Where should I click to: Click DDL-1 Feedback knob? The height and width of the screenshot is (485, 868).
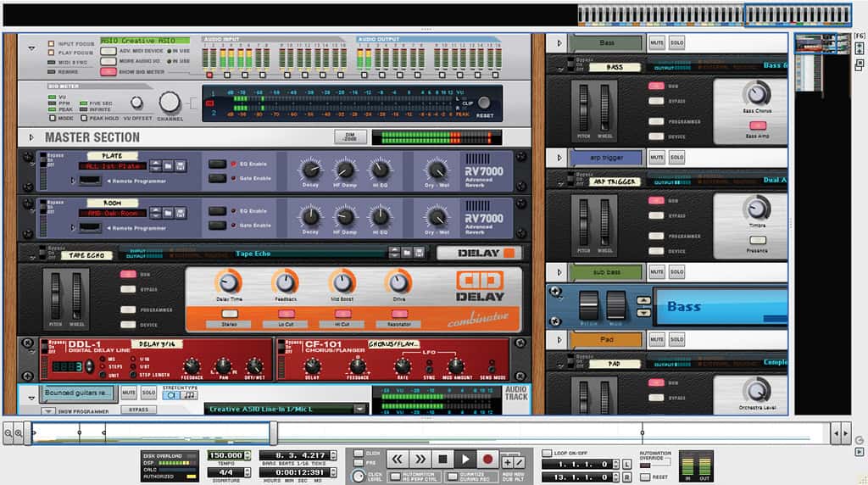192,366
